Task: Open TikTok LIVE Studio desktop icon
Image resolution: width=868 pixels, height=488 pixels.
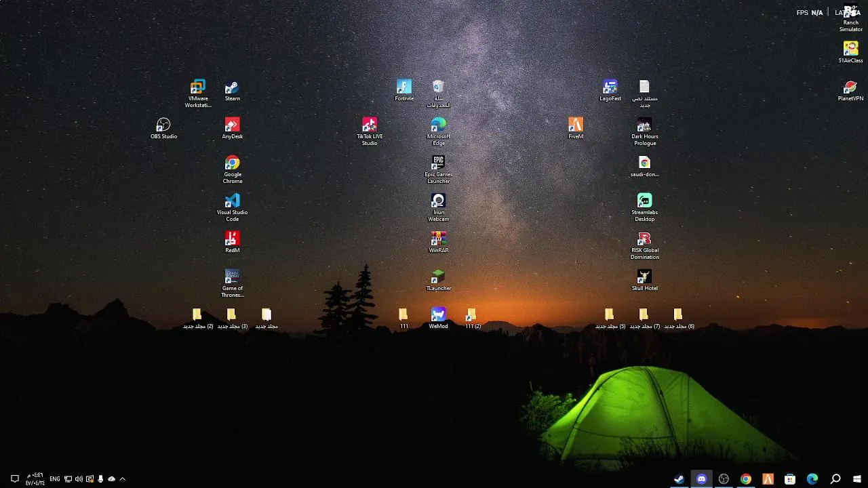Action: (370, 131)
